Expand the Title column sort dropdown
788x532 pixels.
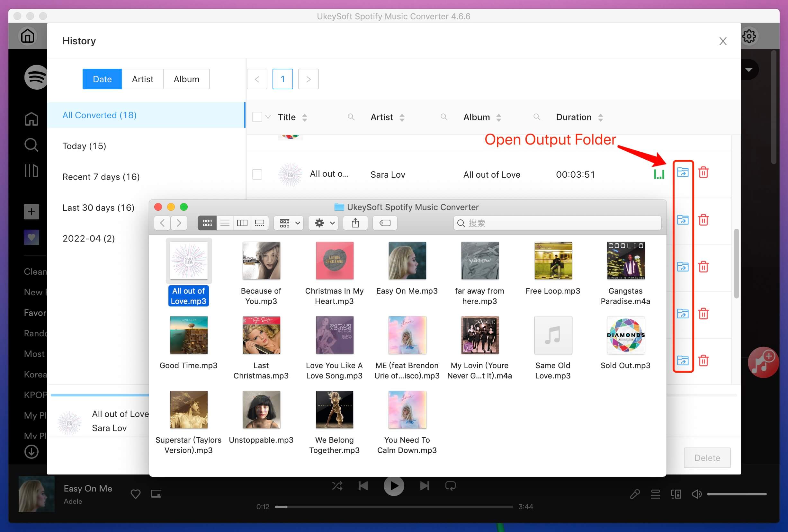click(x=305, y=117)
